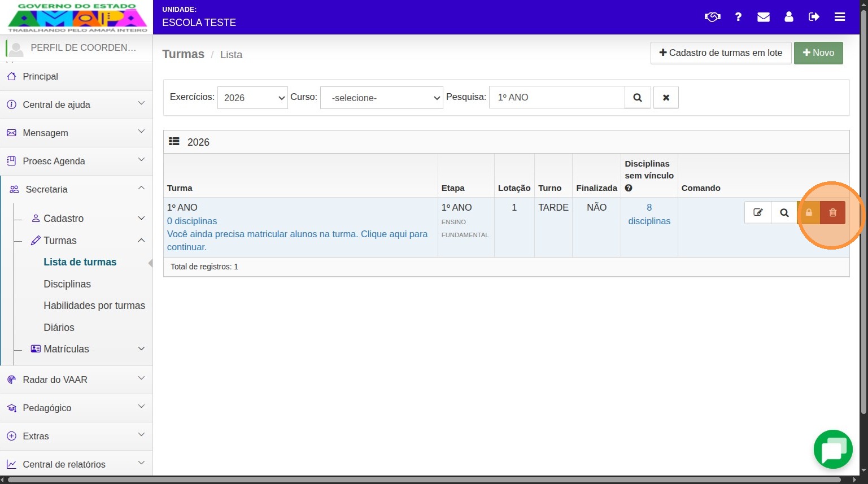Image resolution: width=868 pixels, height=484 pixels.
Task: Click the profile avatar icon
Action: coord(16,49)
